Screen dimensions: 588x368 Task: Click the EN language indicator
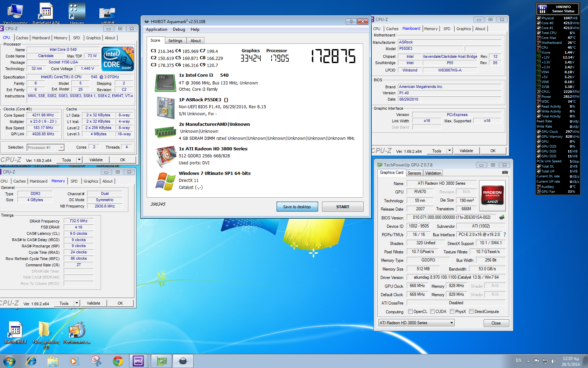click(x=518, y=360)
